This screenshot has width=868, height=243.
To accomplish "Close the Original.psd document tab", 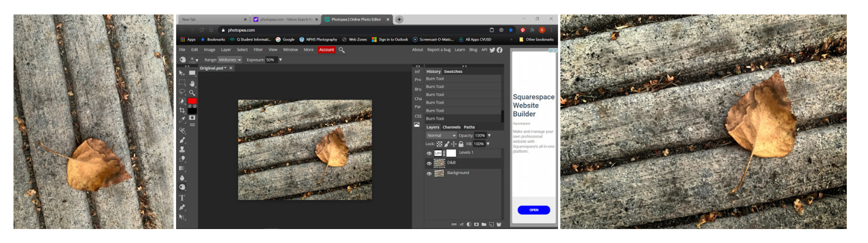I will (231, 68).
